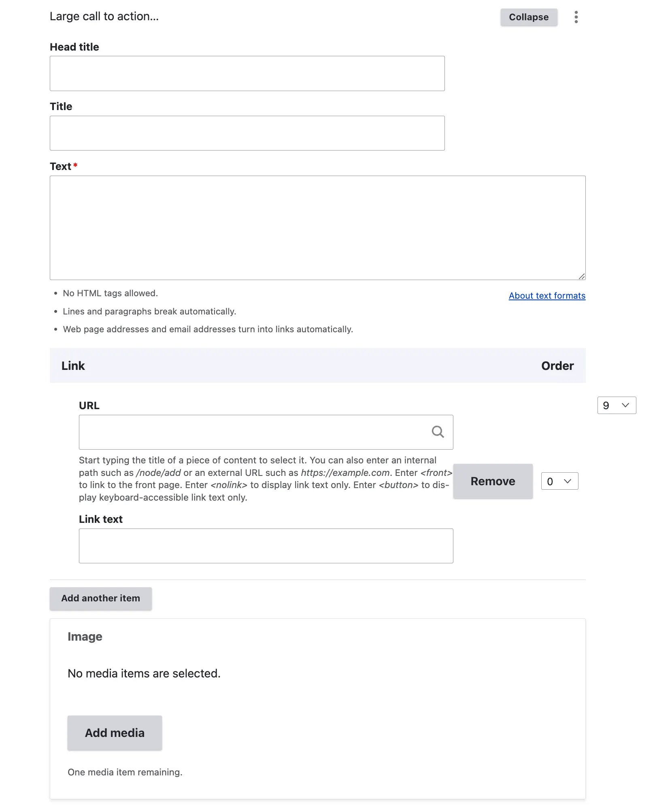This screenshot has width=672, height=811.
Task: Click the Head title field label
Action: 74,47
